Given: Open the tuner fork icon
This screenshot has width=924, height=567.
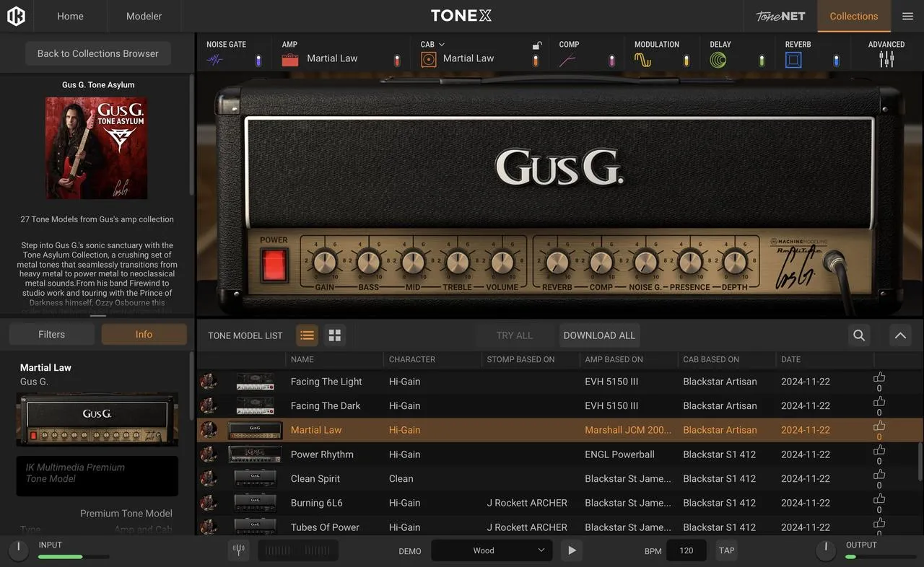Looking at the screenshot, I should [238, 550].
